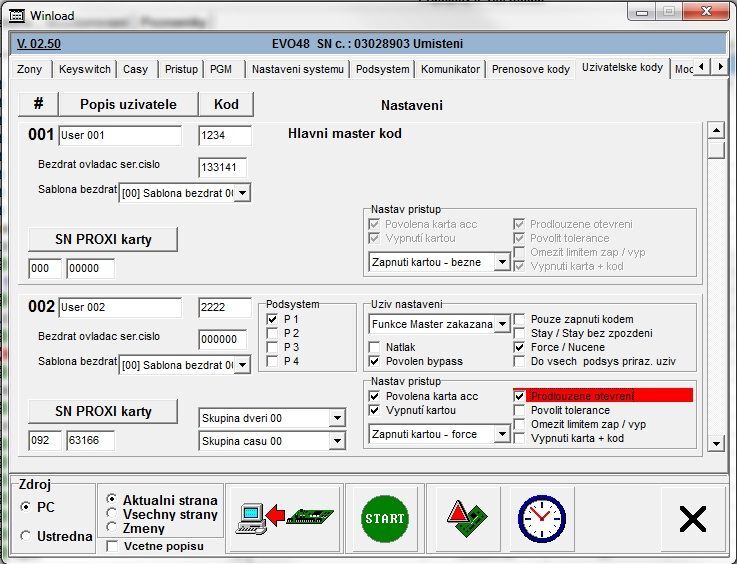Click the Winload title bar icon
This screenshot has height=564, width=737.
point(17,15)
